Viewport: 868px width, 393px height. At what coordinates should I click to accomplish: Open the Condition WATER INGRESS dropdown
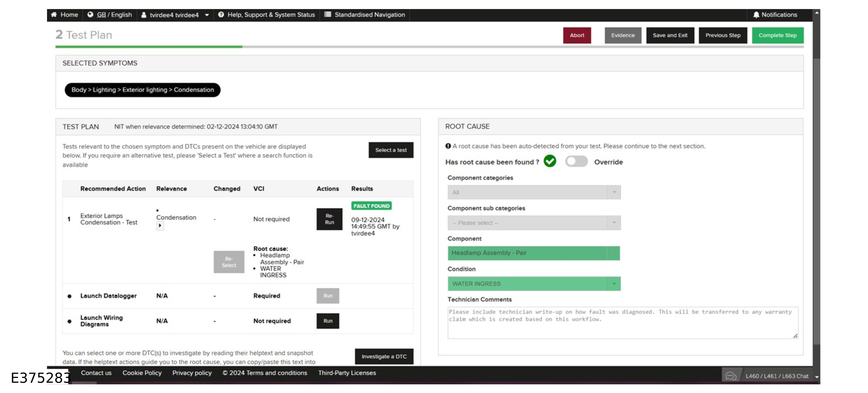(534, 284)
